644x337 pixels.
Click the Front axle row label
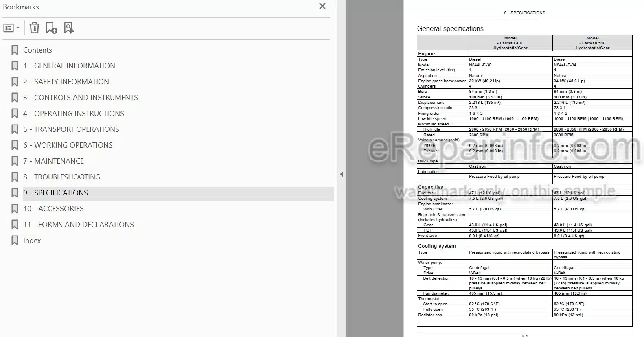(x=427, y=236)
